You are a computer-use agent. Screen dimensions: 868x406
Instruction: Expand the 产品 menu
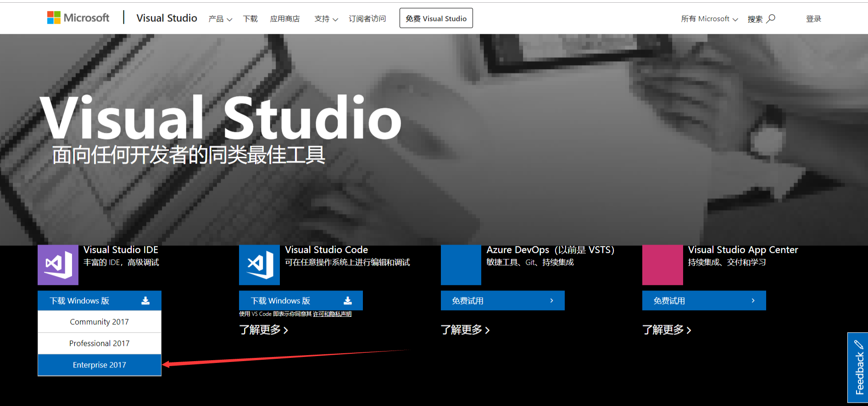[x=220, y=19]
